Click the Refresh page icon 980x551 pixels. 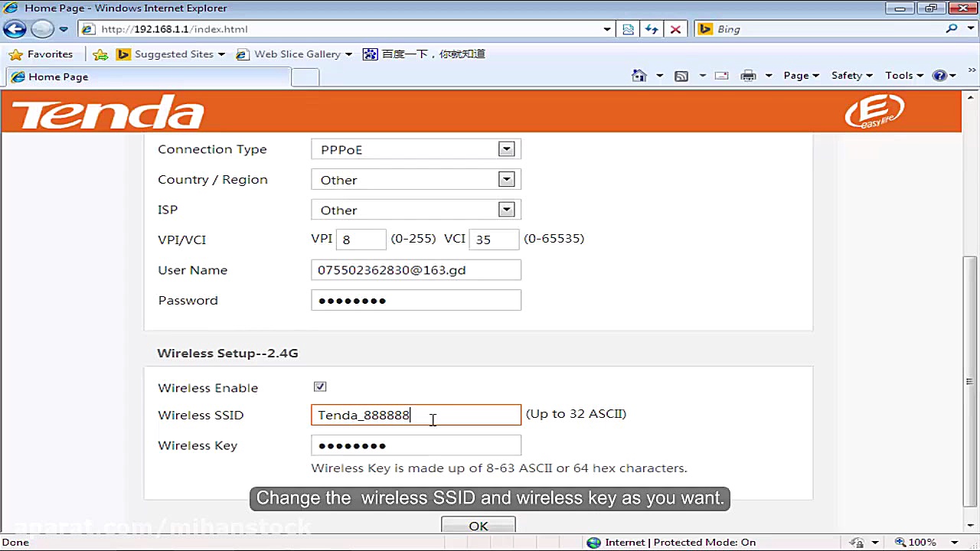(652, 29)
